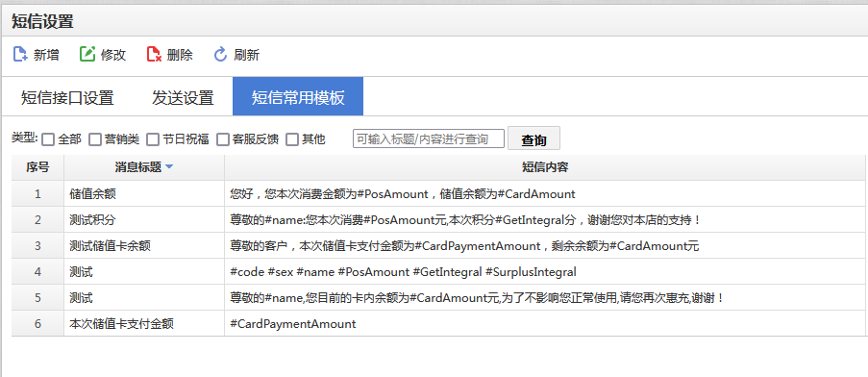Check the 营销类 type checkbox
Screen dimensions: 868x377
(95, 139)
